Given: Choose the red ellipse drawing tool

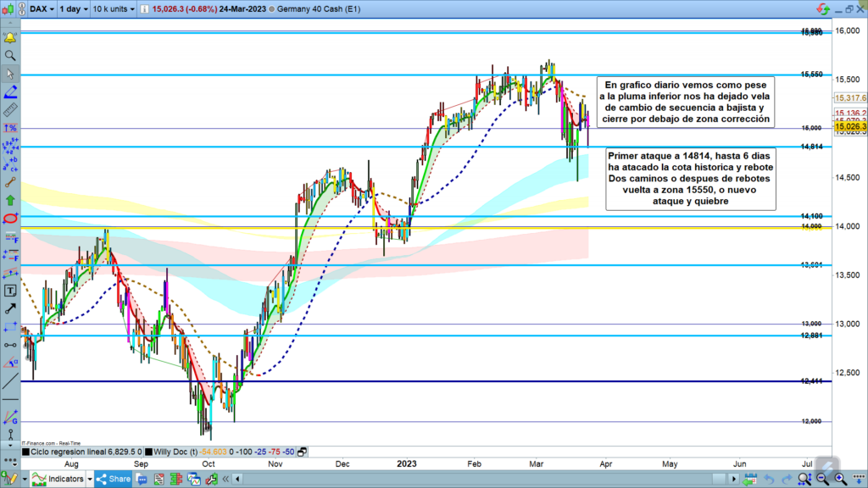Looking at the screenshot, I should pyautogui.click(x=9, y=218).
